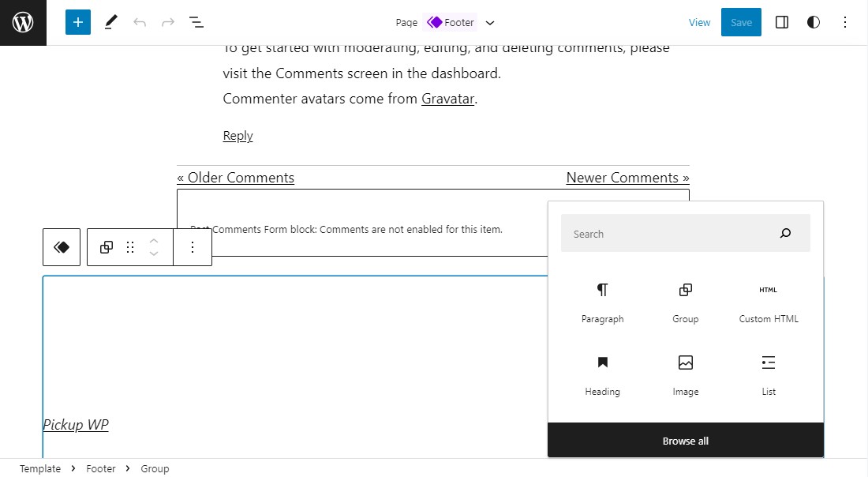The image size is (868, 477).
Task: Go to Newer Comments
Action: 628,177
